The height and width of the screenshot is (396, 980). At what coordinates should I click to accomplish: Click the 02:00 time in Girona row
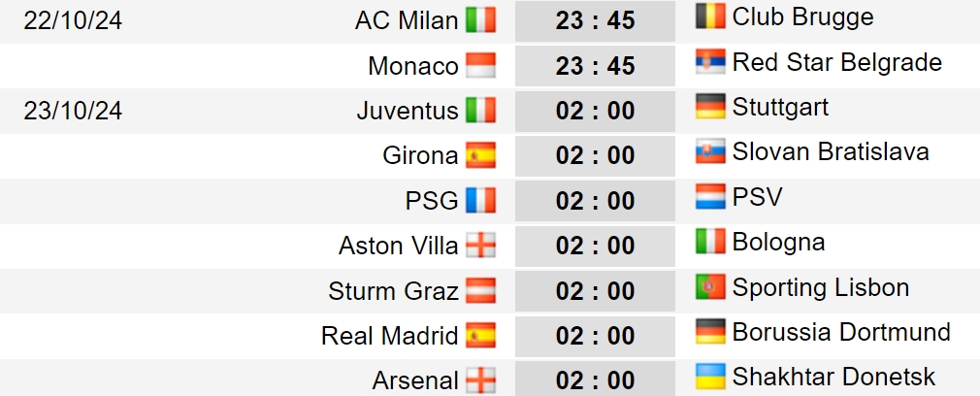coord(595,155)
